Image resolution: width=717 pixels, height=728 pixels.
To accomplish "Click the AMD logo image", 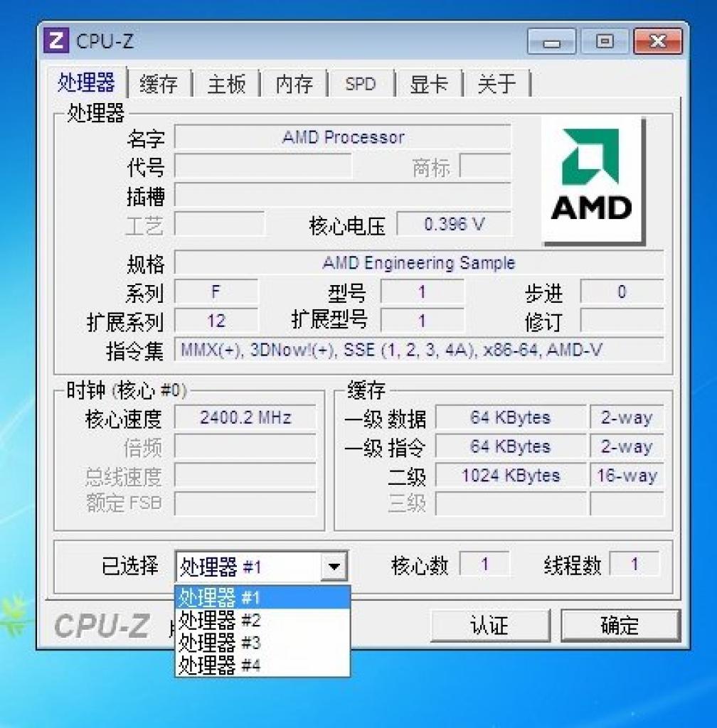I will pos(593,181).
